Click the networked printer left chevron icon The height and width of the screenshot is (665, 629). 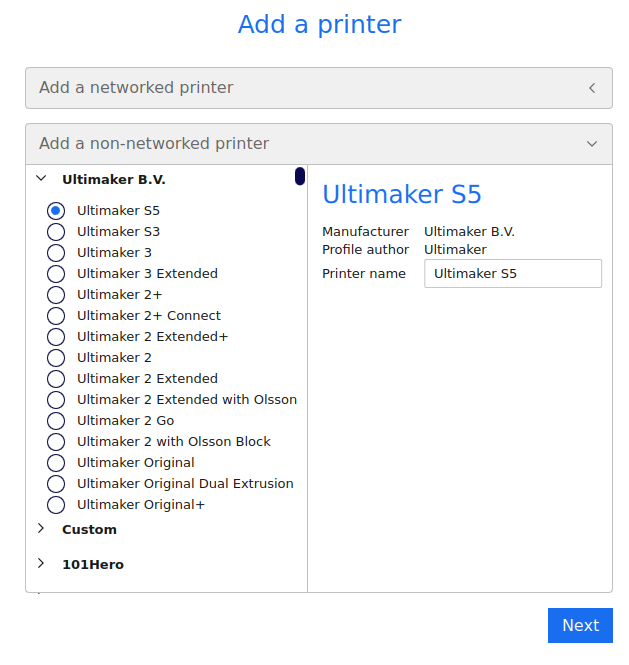(x=592, y=88)
